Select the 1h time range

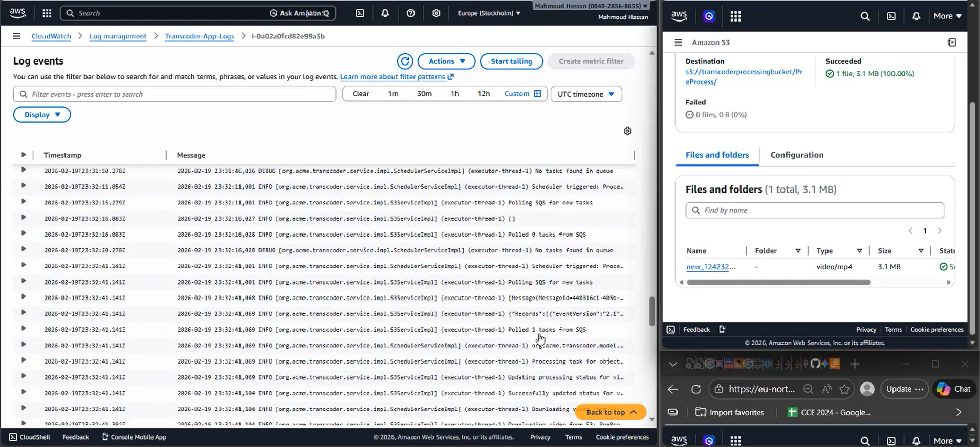pos(454,94)
